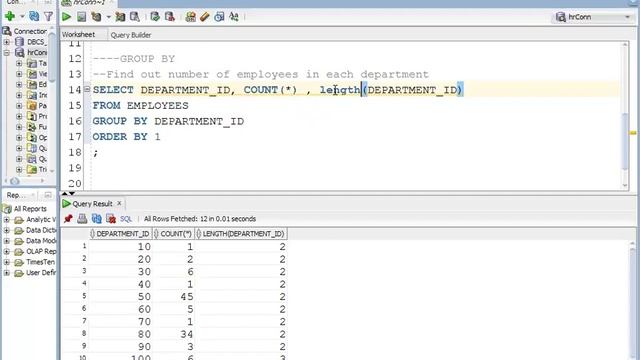Click the comment on line 13
Screen dimensions: 640x360
pyautogui.click(x=260, y=74)
